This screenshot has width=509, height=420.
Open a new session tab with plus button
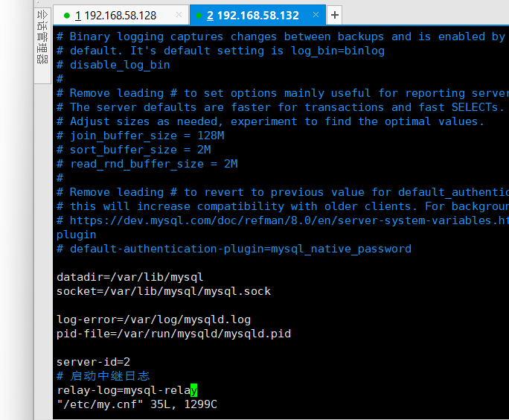click(335, 15)
